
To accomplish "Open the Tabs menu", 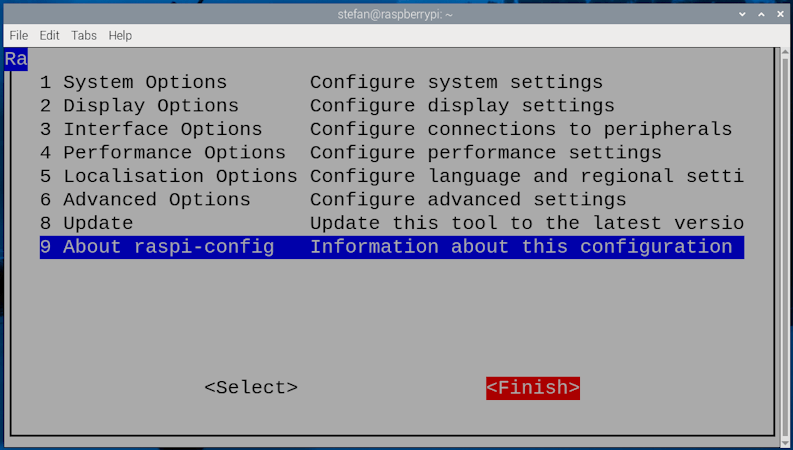I will (x=83, y=35).
